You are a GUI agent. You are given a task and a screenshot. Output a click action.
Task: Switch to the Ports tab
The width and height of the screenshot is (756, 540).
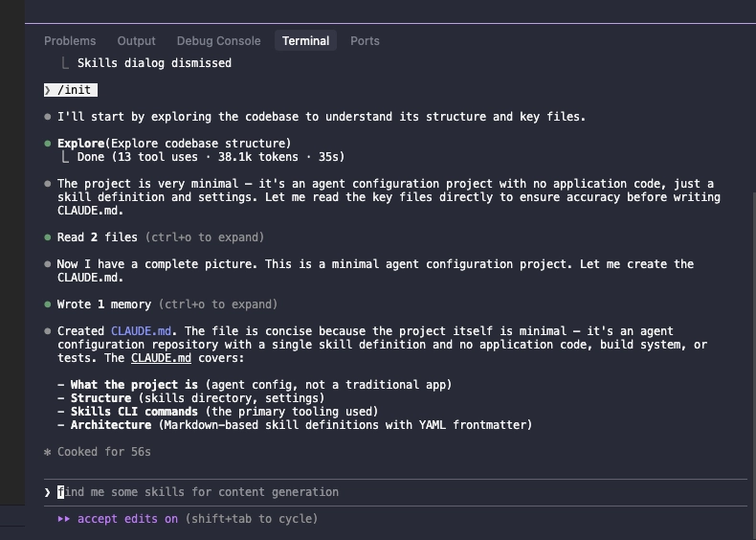365,41
